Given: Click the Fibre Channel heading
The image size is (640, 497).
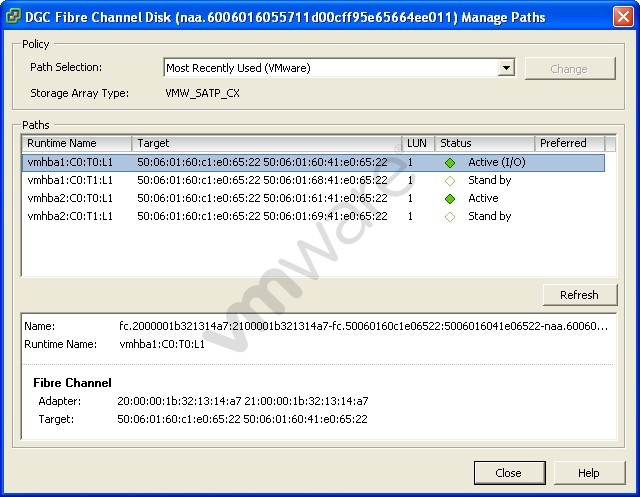Looking at the screenshot, I should (72, 383).
